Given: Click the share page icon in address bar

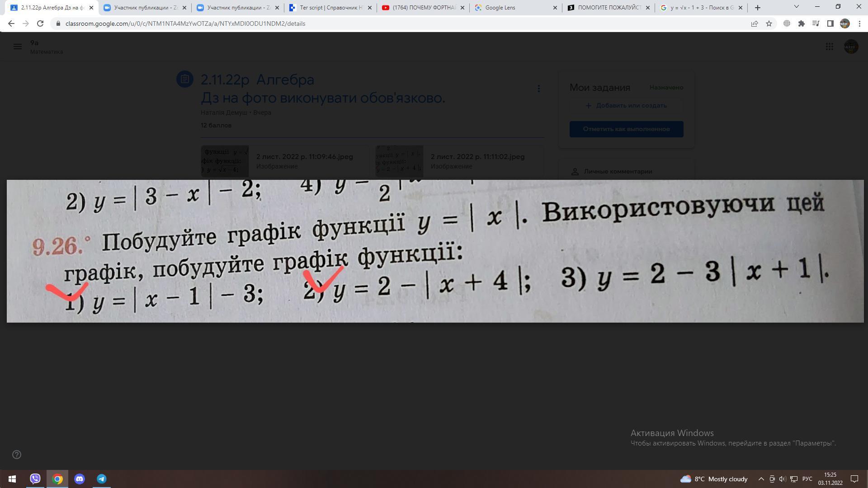Looking at the screenshot, I should pos(754,23).
